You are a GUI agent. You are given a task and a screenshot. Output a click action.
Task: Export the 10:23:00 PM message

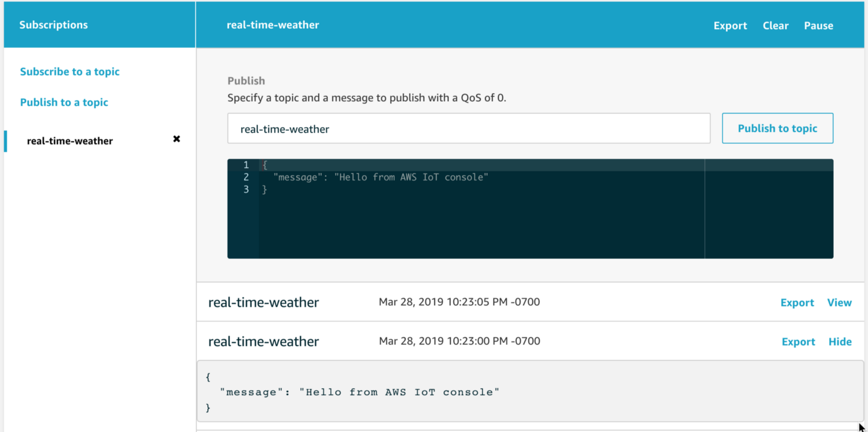click(x=799, y=342)
